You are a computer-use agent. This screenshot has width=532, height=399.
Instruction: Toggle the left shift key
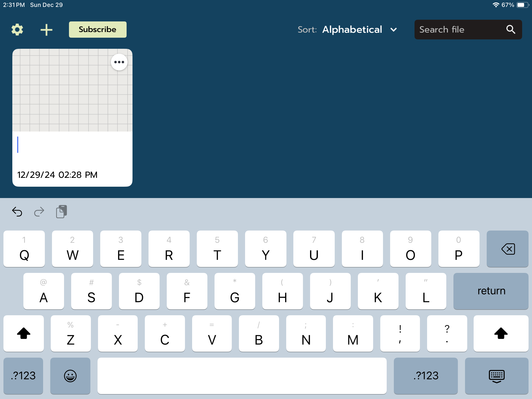[x=24, y=333]
